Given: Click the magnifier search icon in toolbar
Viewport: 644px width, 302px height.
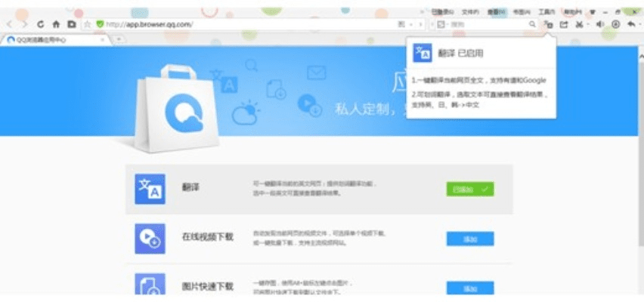Looking at the screenshot, I should pos(532,25).
